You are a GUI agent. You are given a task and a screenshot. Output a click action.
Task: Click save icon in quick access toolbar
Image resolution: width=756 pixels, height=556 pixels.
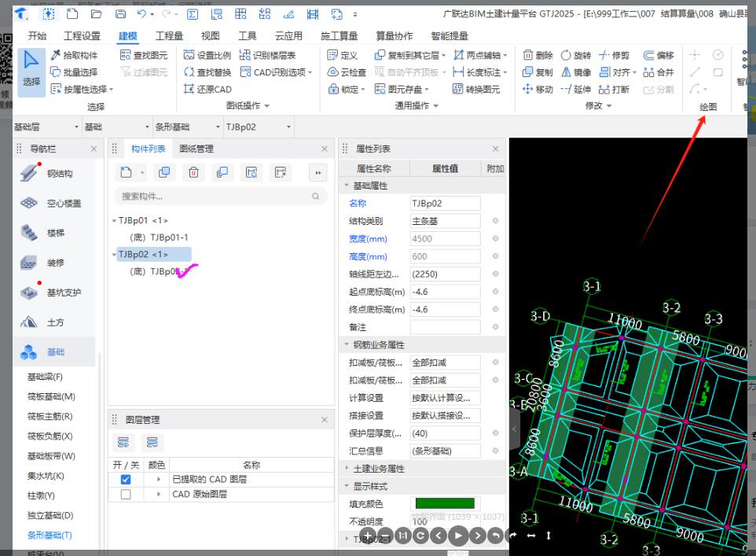click(x=120, y=13)
